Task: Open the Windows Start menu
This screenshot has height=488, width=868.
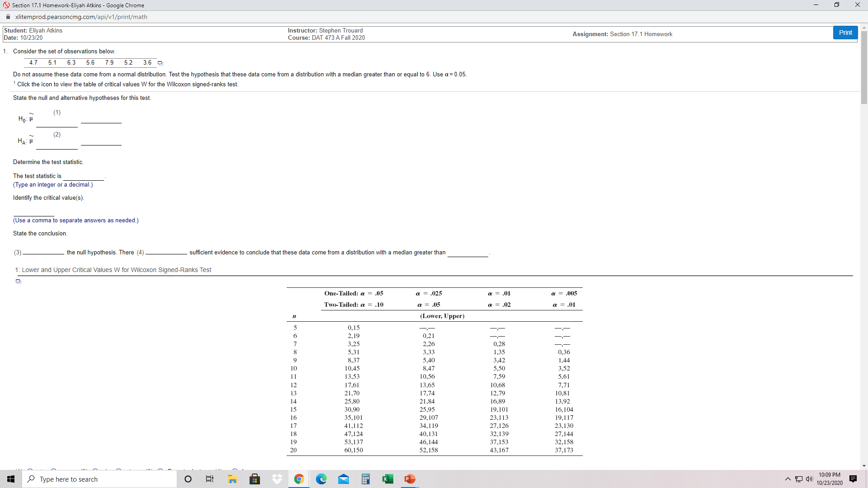Action: coord(10,479)
